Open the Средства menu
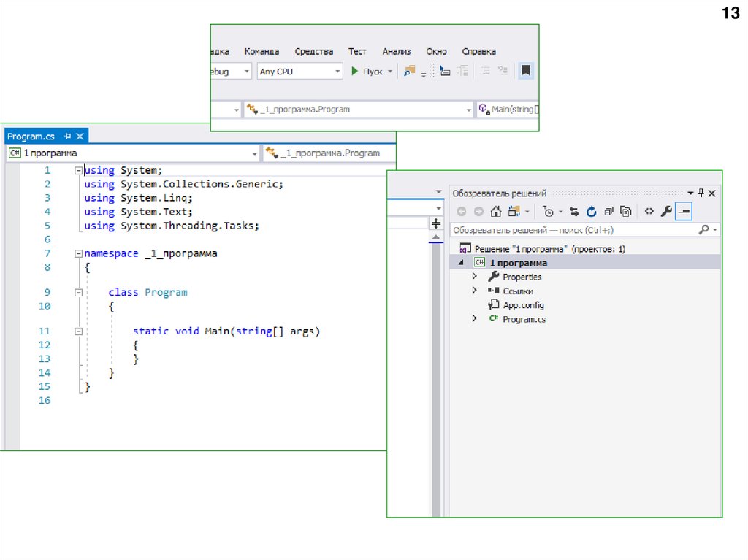 313,51
